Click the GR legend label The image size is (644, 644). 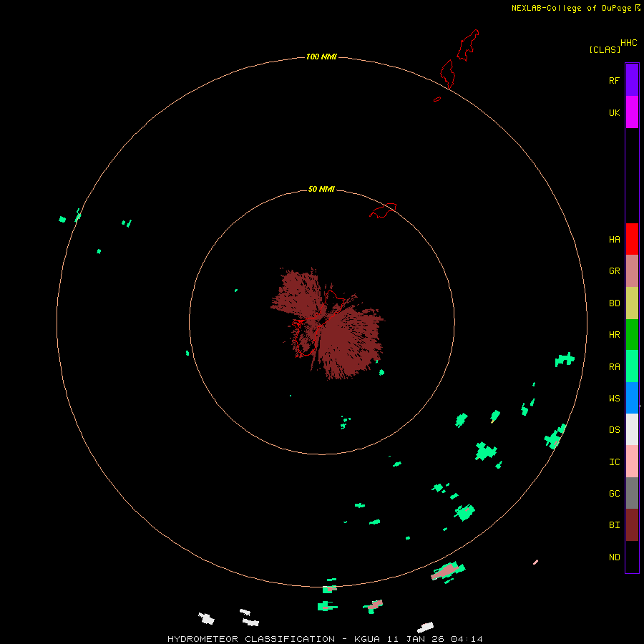click(x=615, y=271)
